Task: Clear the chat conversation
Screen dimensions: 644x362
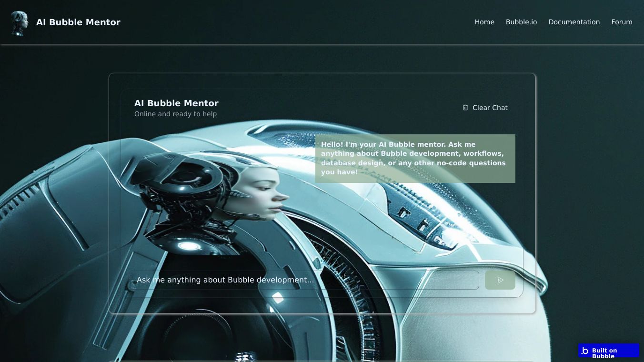Action: coord(485,108)
